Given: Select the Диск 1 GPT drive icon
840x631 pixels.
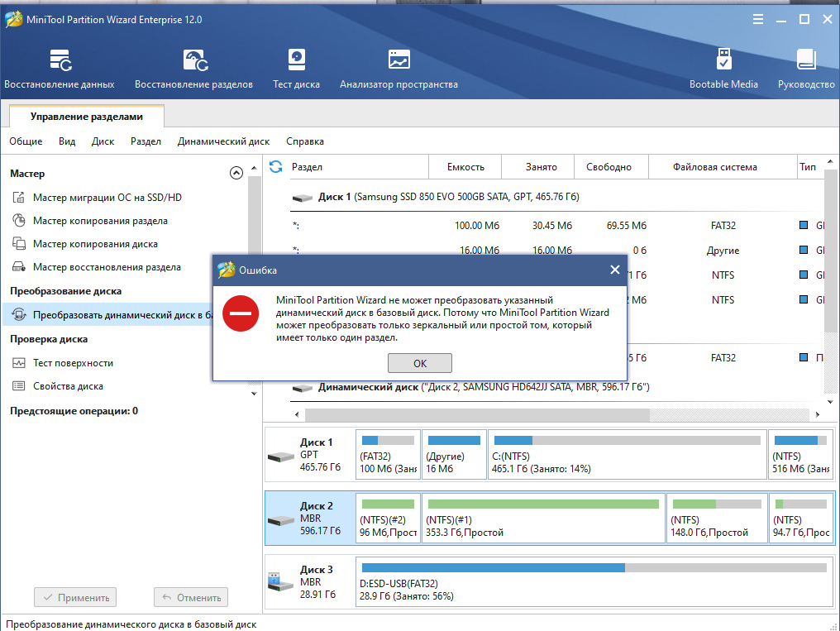Looking at the screenshot, I should pos(281,457).
